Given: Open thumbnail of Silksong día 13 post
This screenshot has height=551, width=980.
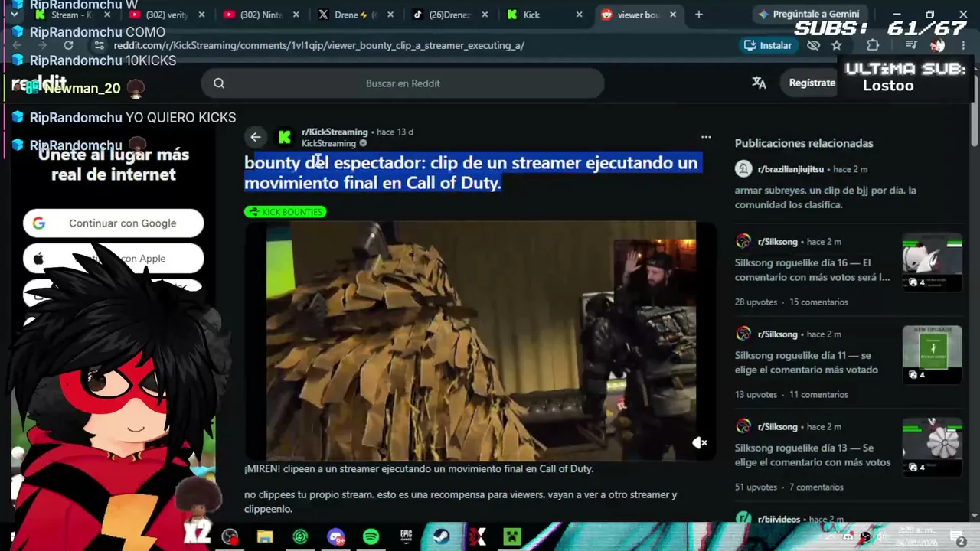Looking at the screenshot, I should point(933,448).
